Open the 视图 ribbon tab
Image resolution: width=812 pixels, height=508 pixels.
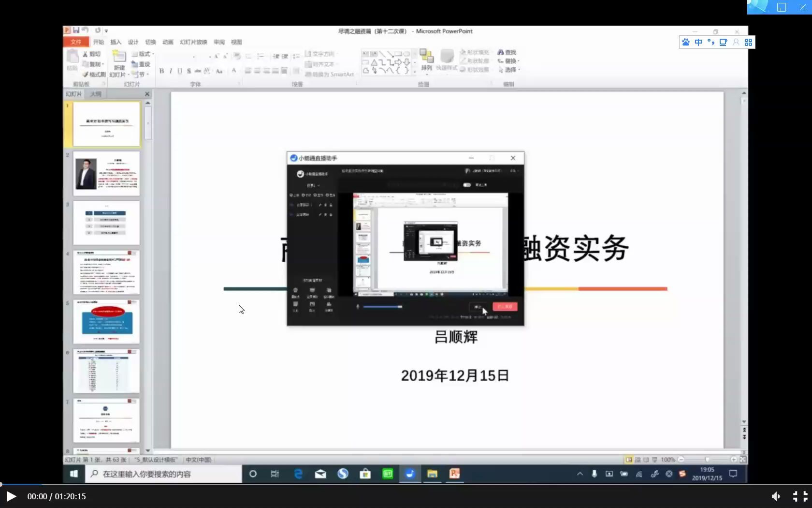(236, 42)
